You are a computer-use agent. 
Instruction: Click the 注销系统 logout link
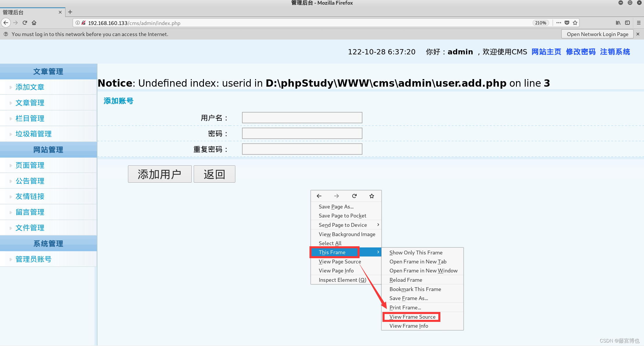615,52
